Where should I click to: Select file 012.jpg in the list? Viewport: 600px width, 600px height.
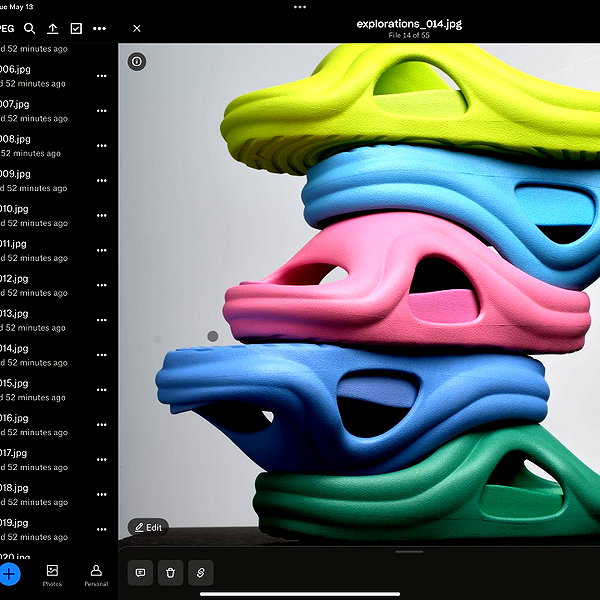click(59, 285)
